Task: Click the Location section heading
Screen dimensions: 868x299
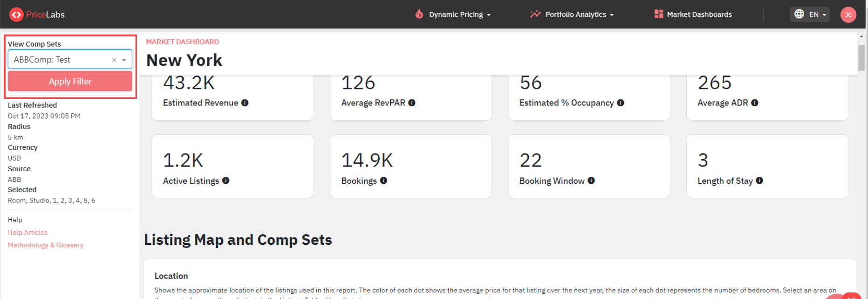Action: [x=171, y=276]
